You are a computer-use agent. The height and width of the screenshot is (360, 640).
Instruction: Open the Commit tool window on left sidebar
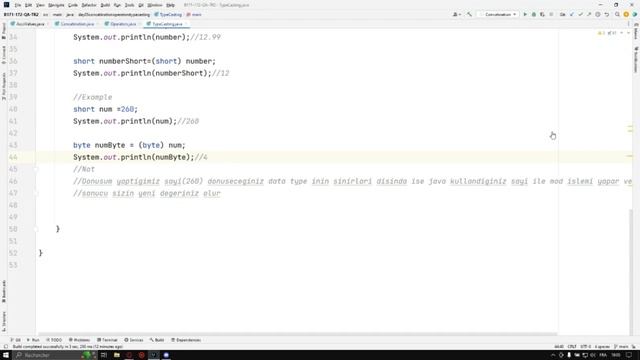click(x=4, y=55)
